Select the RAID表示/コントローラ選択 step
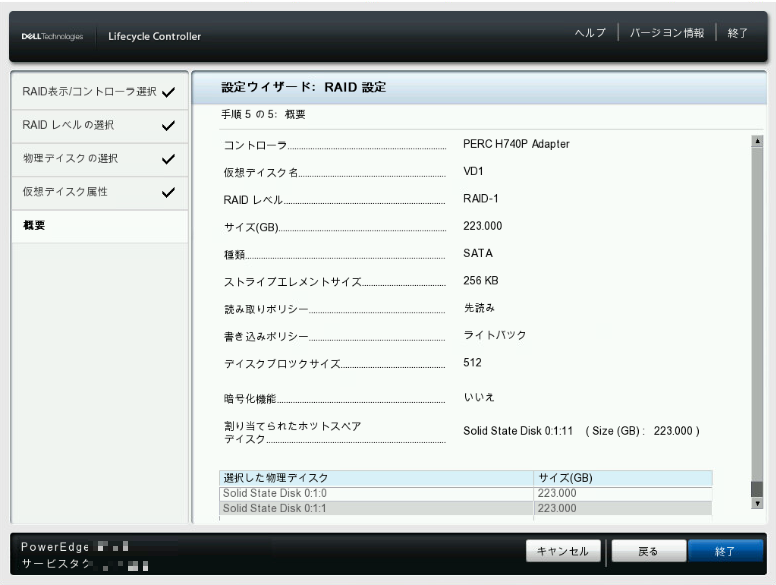 90,92
